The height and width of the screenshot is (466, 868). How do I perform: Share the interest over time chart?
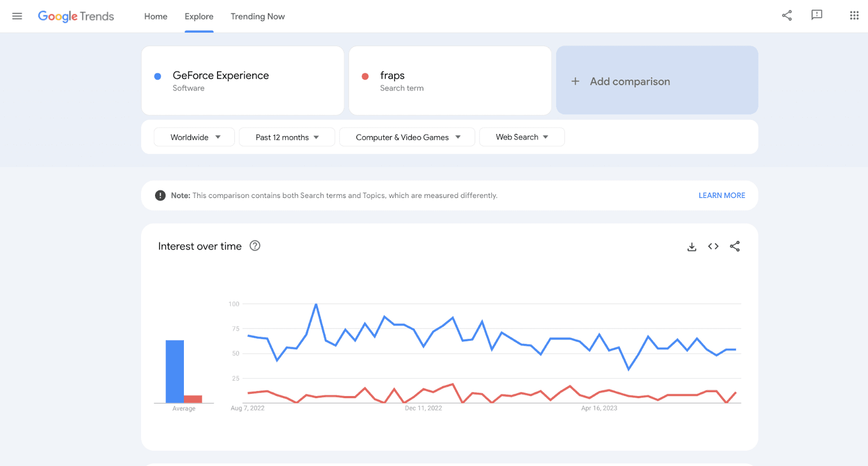point(735,246)
